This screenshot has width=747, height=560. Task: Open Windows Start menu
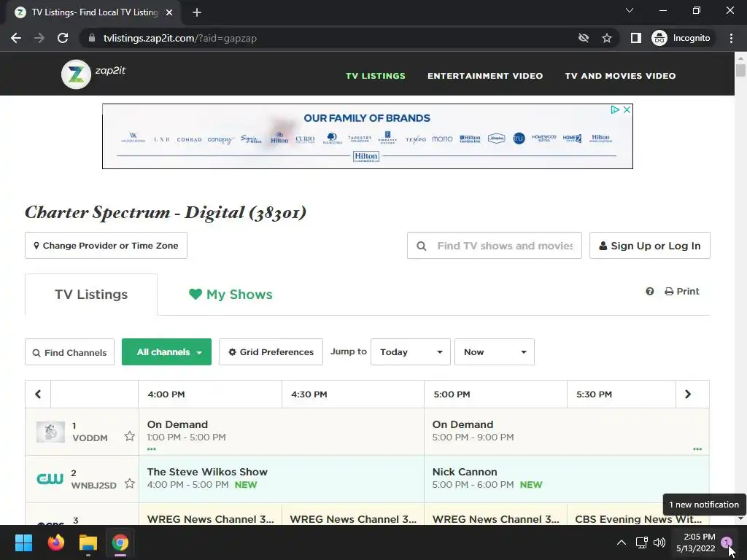[23, 542]
